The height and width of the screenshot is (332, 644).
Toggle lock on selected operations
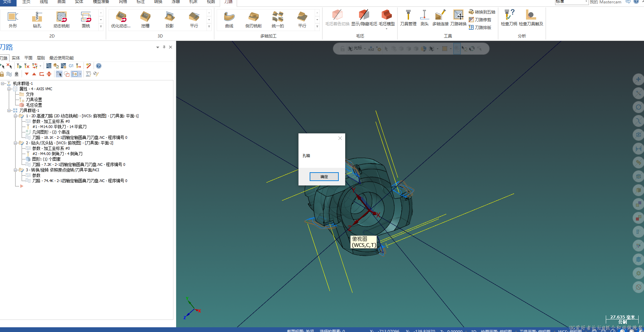click(2, 74)
